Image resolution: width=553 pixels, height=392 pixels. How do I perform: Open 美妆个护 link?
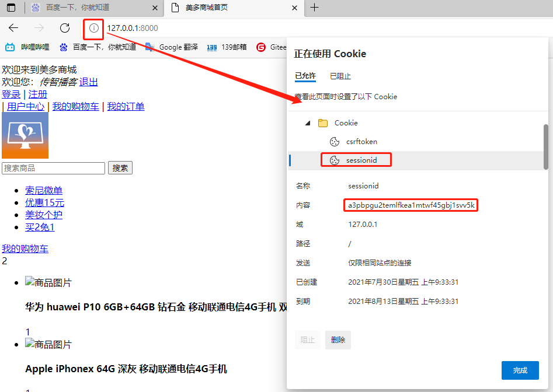pos(44,215)
